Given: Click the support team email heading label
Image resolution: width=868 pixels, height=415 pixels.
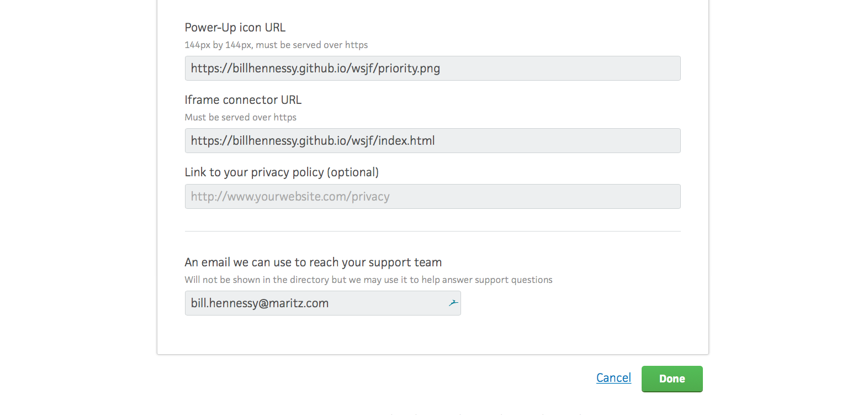Looking at the screenshot, I should pyautogui.click(x=313, y=262).
